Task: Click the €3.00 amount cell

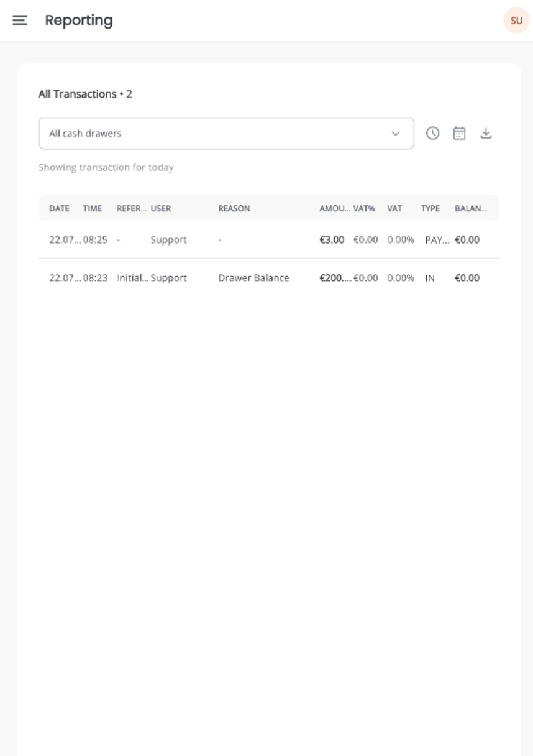Action: [x=332, y=240]
